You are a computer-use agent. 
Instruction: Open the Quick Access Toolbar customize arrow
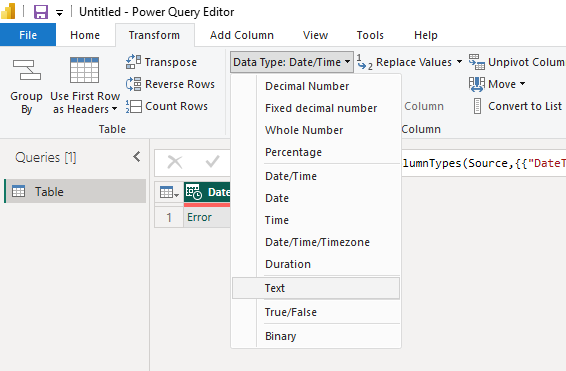[59, 13]
